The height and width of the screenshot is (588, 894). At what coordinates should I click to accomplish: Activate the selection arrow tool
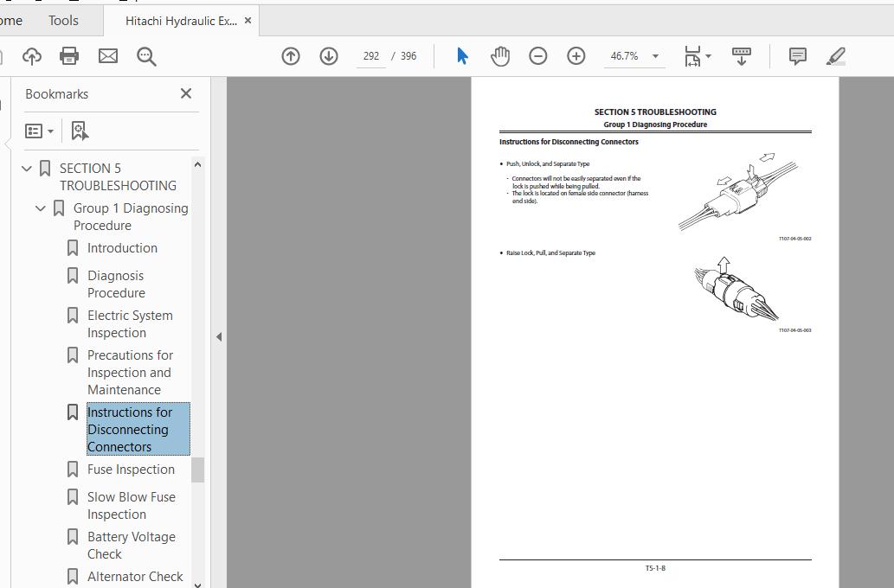(x=462, y=56)
